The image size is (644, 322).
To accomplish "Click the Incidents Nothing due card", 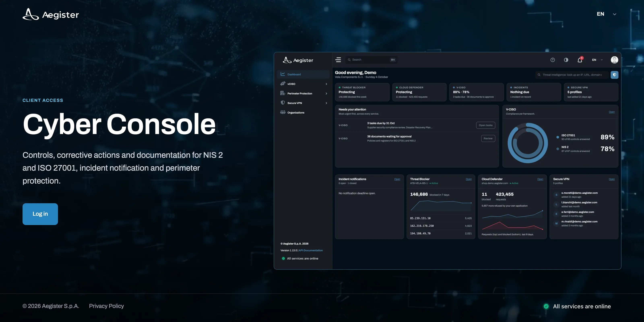I will point(534,92).
